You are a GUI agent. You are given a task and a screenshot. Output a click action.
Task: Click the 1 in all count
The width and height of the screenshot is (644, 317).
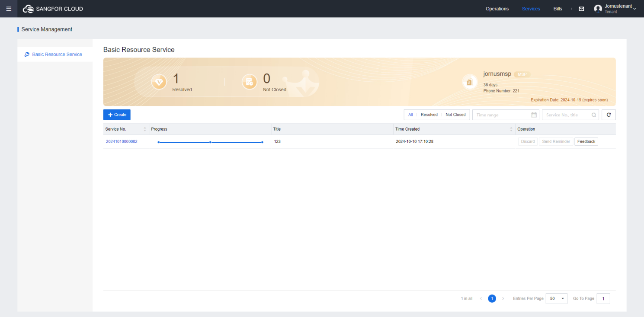click(467, 298)
